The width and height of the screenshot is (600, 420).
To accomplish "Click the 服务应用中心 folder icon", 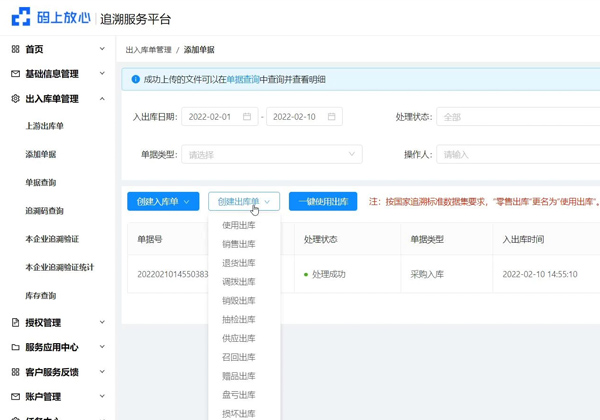I will click(15, 347).
